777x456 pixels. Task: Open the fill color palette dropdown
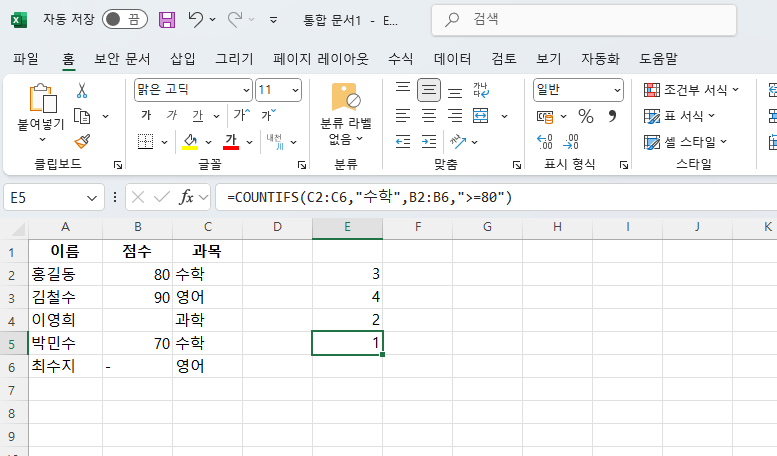209,142
